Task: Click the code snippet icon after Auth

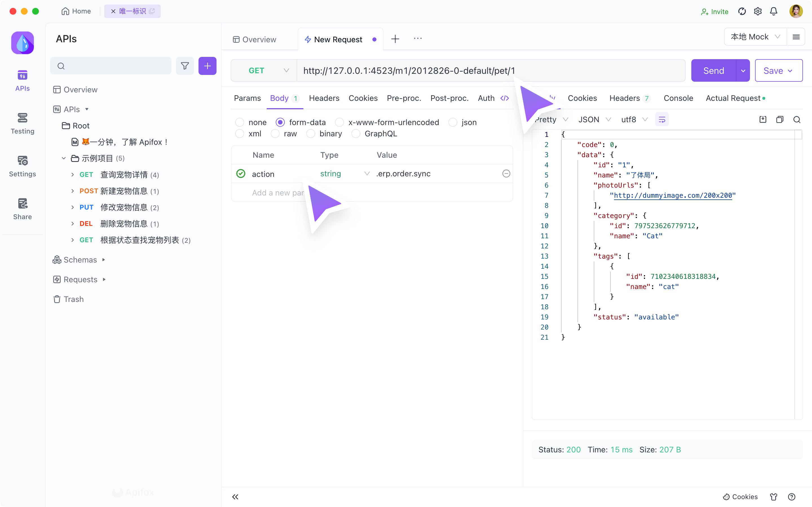Action: (504, 98)
